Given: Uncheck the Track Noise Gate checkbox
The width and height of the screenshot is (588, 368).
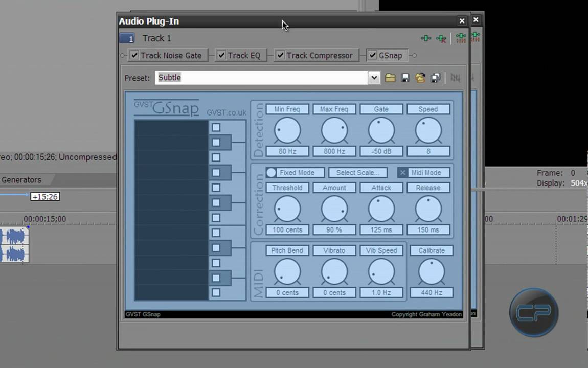Looking at the screenshot, I should coord(134,55).
